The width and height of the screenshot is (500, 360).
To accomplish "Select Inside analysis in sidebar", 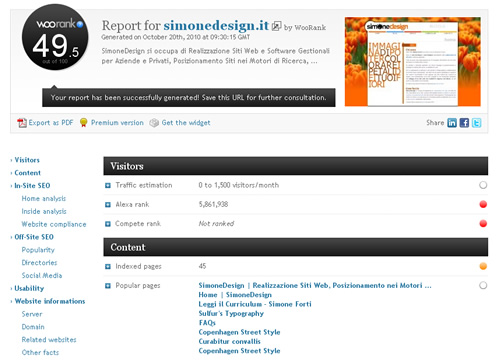I will 44,211.
